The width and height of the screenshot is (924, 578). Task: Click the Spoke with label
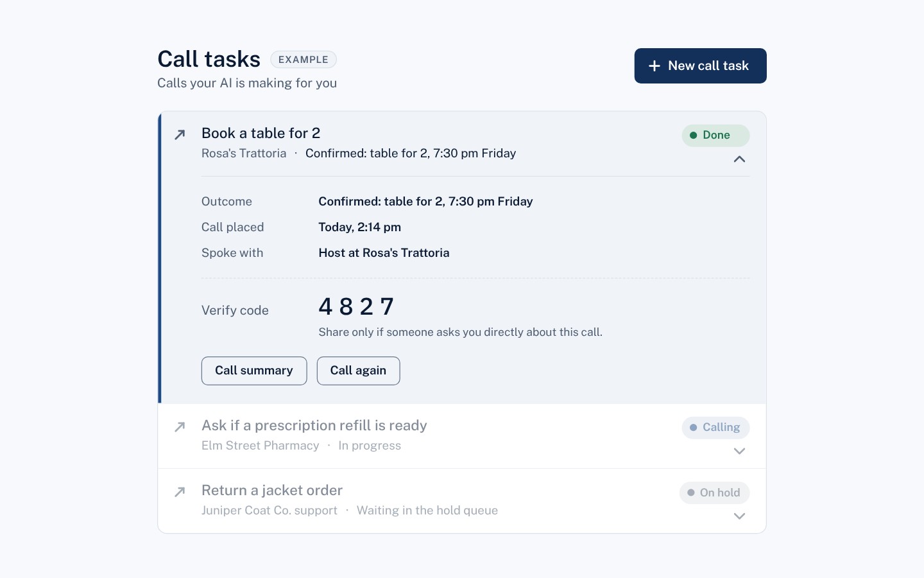tap(232, 252)
